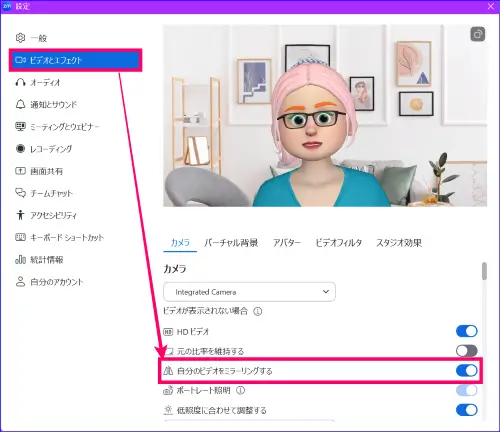Select the チームチャット chat bubble icon

pyautogui.click(x=20, y=193)
